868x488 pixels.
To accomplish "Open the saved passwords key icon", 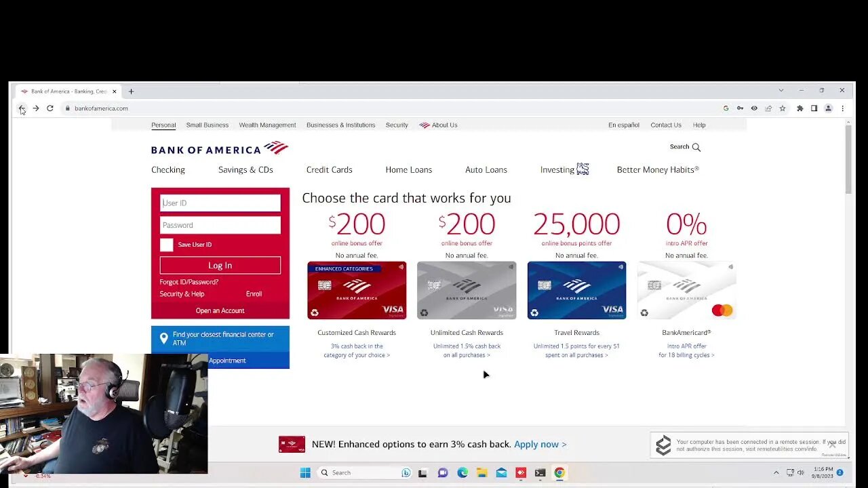I will click(740, 108).
